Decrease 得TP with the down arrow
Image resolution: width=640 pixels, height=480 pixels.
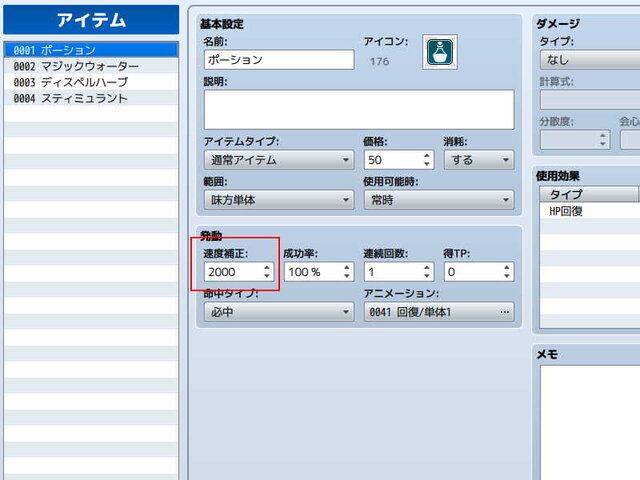(x=507, y=276)
